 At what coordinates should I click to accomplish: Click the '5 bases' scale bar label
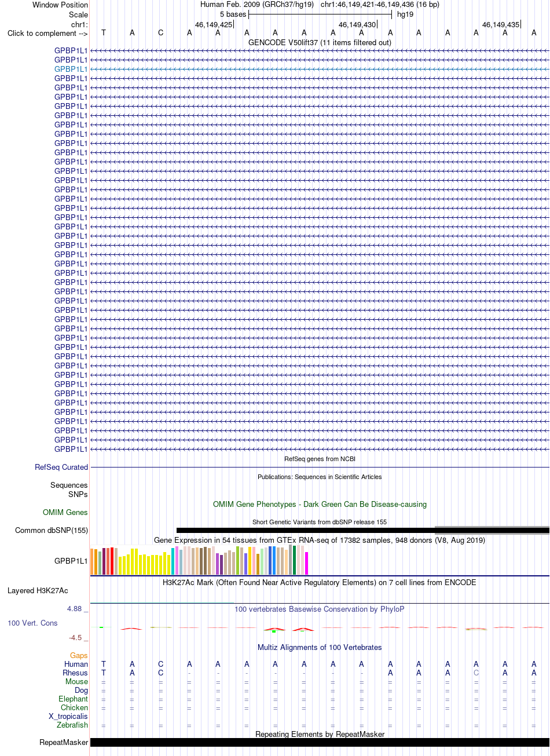[233, 14]
